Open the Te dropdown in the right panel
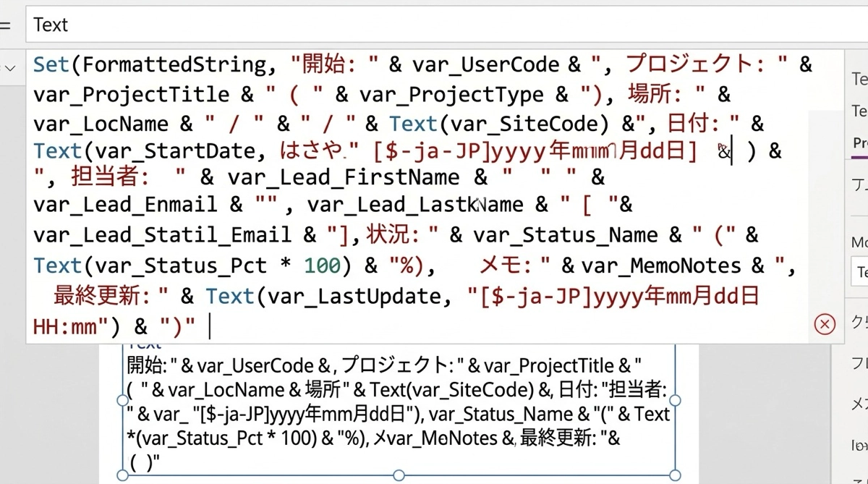This screenshot has height=484, width=868. (x=860, y=272)
